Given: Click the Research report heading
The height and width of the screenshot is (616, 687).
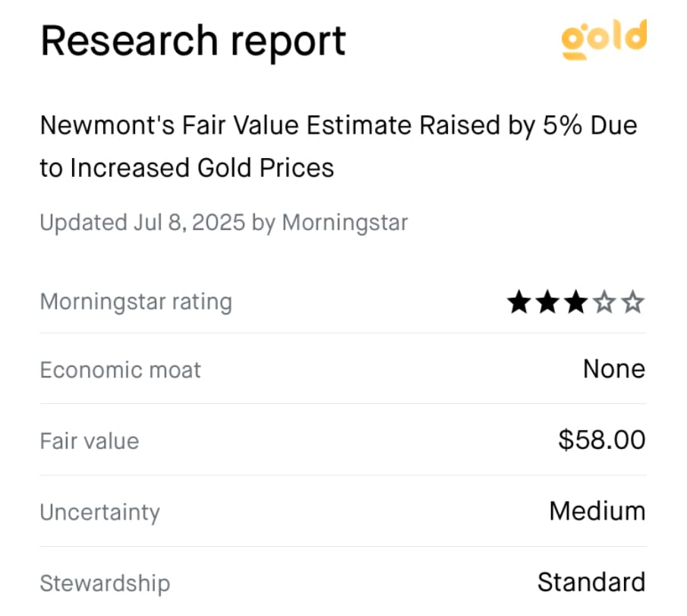Looking at the screenshot, I should click(194, 41).
